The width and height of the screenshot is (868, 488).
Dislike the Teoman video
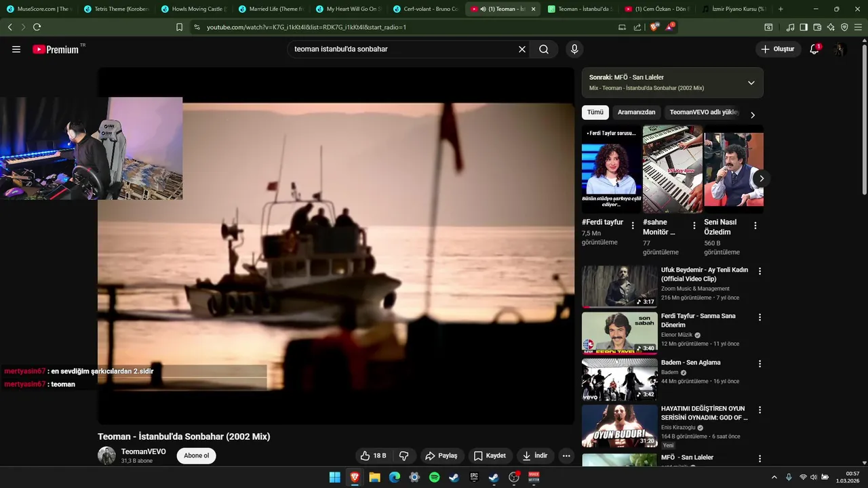pyautogui.click(x=403, y=456)
